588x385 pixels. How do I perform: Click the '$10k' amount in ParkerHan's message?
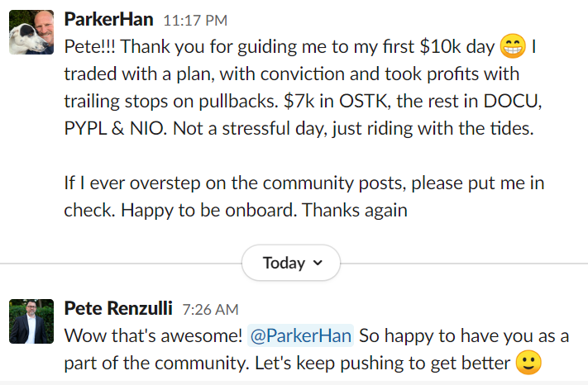[x=440, y=47]
